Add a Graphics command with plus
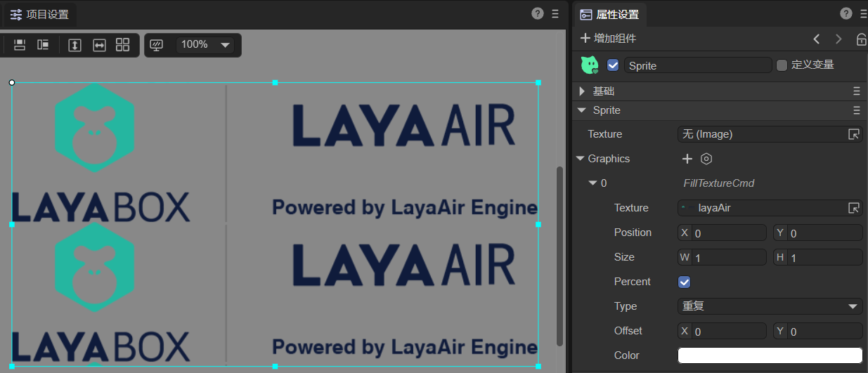 coord(687,159)
